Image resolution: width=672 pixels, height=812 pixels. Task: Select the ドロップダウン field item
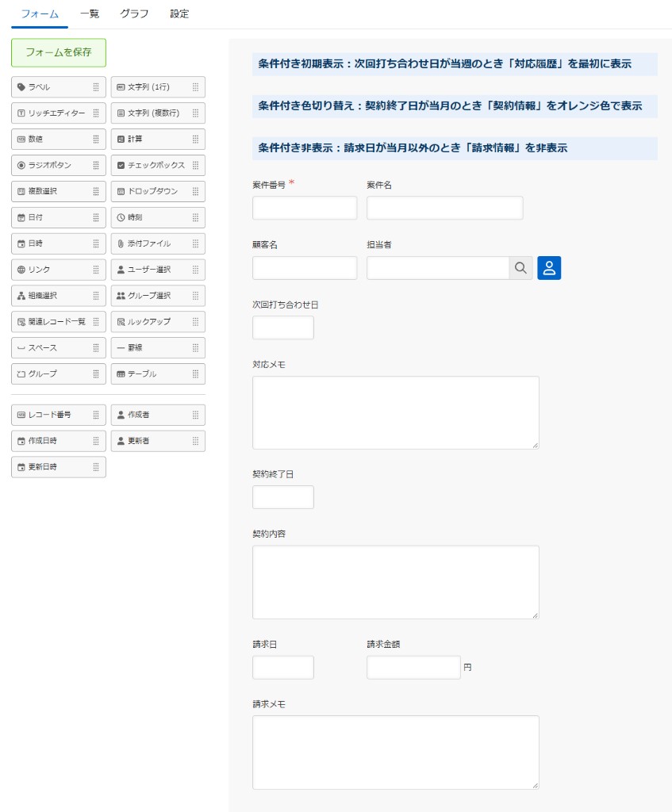158,191
